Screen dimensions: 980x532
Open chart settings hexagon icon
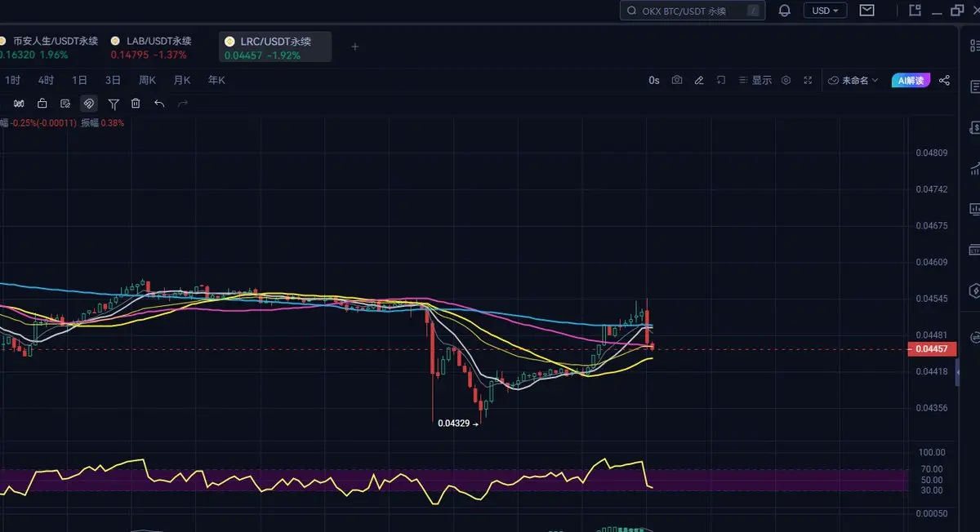[x=786, y=80]
